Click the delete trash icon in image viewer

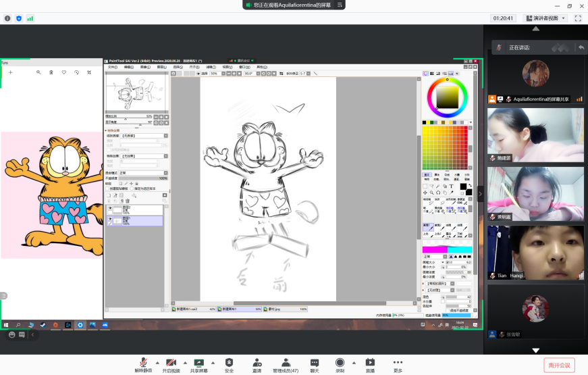pos(51,72)
